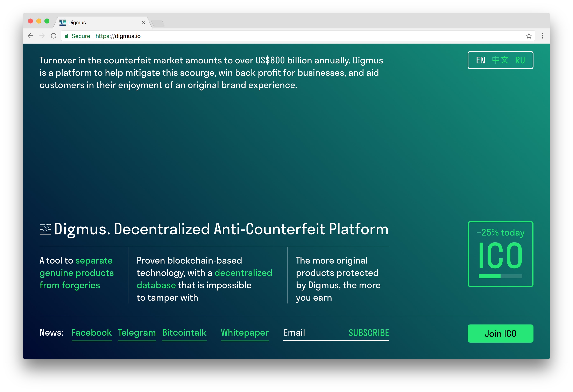Go back using the browser back arrow
The height and width of the screenshot is (392, 573).
[30, 36]
